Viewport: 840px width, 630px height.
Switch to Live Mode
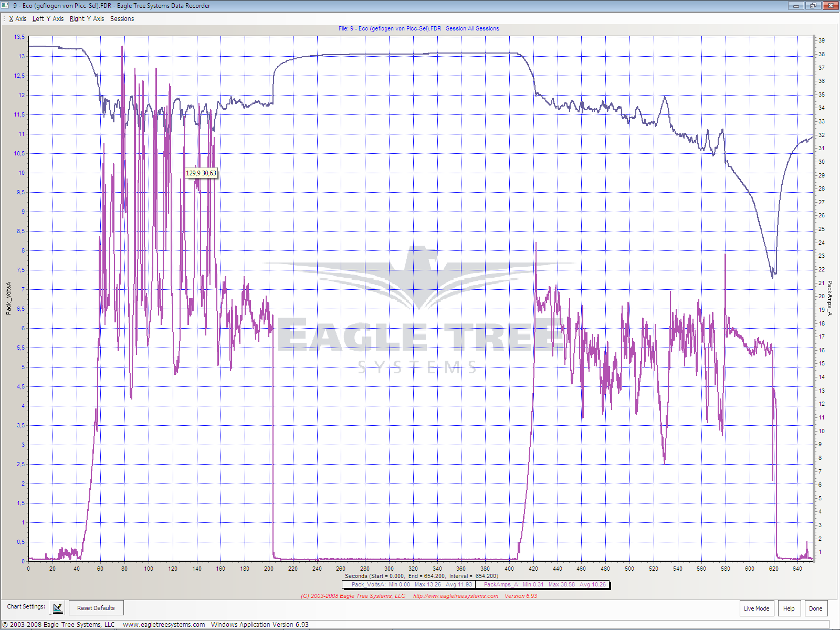click(x=757, y=608)
